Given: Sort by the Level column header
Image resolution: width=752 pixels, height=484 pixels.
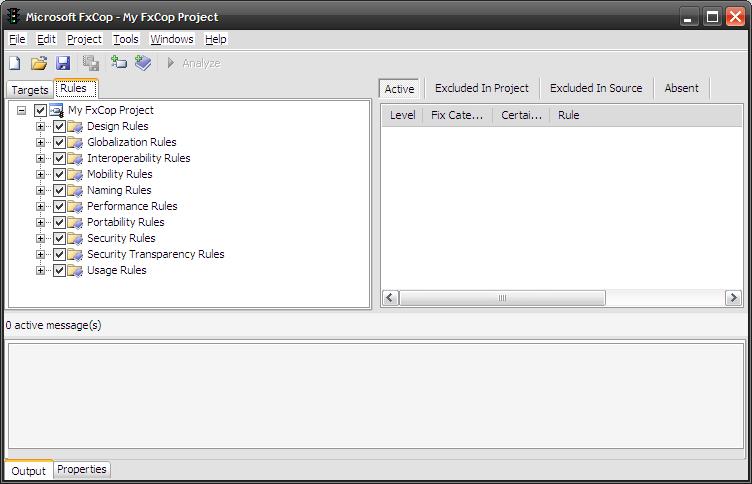Looking at the screenshot, I should point(402,115).
